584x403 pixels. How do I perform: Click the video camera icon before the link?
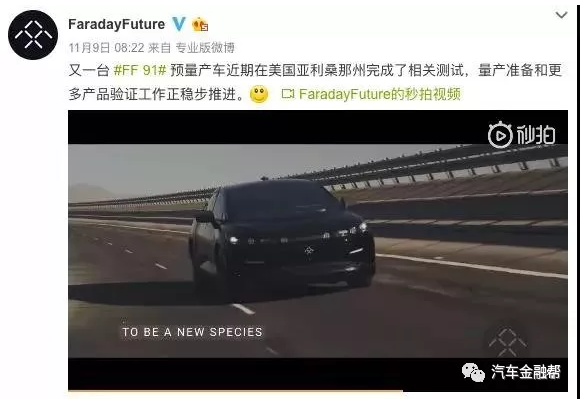pyautogui.click(x=288, y=94)
